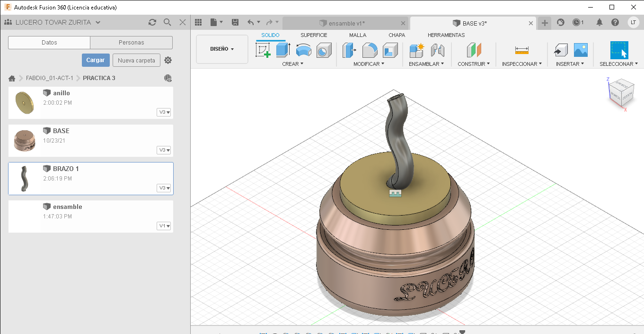Open the notifications bell
This screenshot has height=334, width=644.
click(x=600, y=22)
